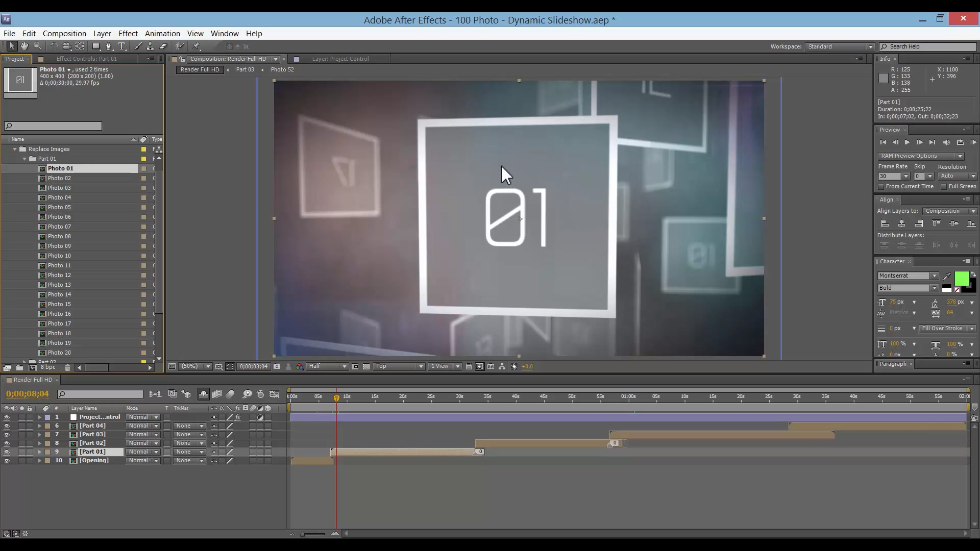This screenshot has width=980, height=551.
Task: Enable the From Current Time checkbox
Action: 881,187
